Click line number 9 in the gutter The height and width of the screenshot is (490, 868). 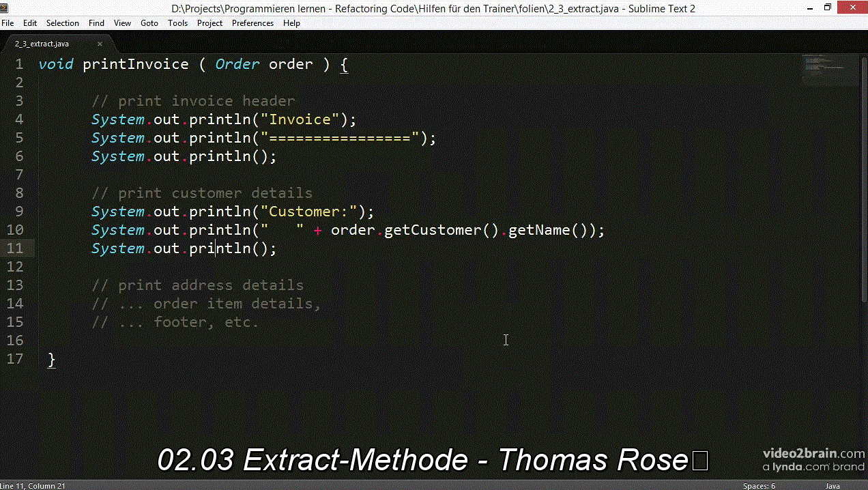coord(18,212)
